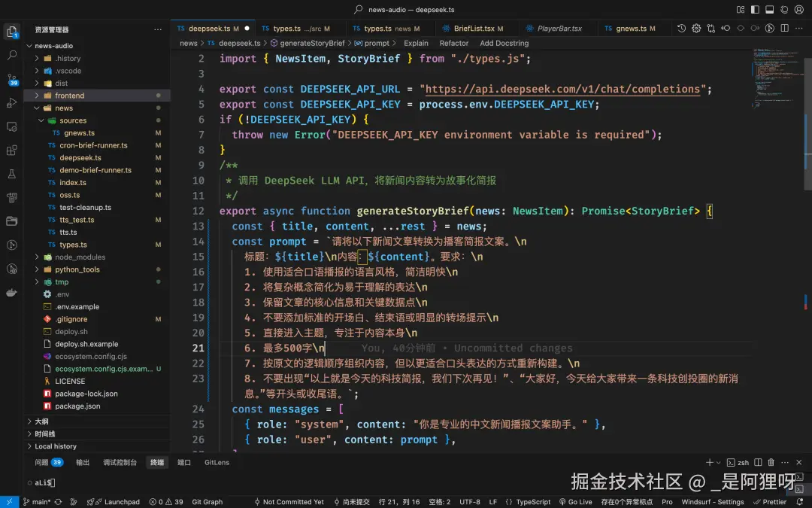Switch to the PlayerBar.tsx editor tab
The image size is (812, 508).
(559, 29)
